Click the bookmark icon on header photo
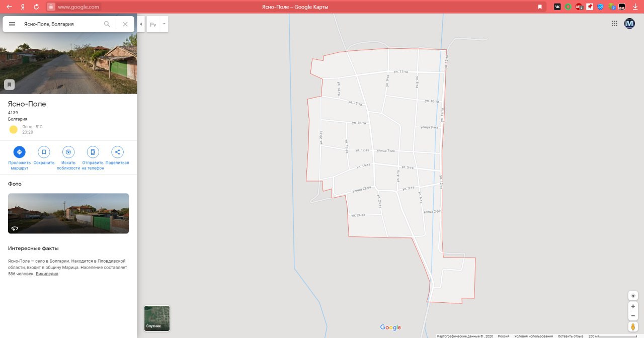644x338 pixels. coord(9,84)
